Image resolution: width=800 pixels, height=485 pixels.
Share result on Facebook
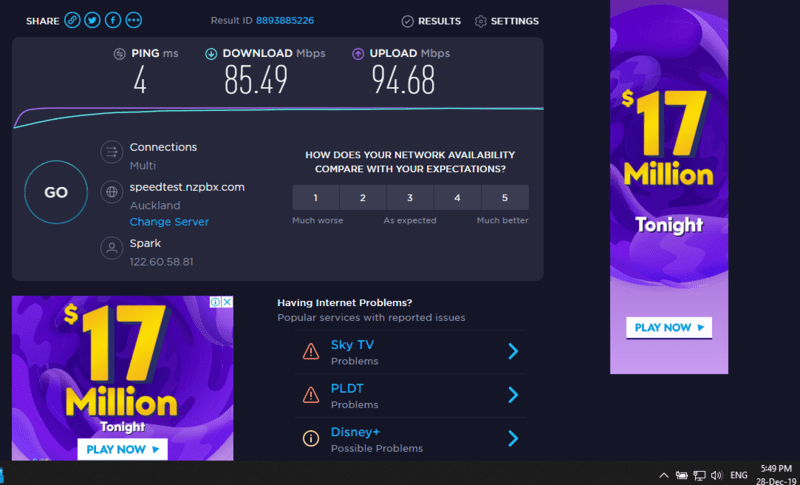pos(113,20)
